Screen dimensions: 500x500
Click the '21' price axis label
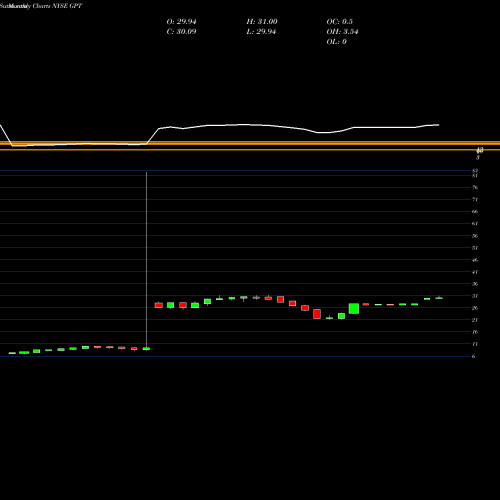(x=475, y=320)
